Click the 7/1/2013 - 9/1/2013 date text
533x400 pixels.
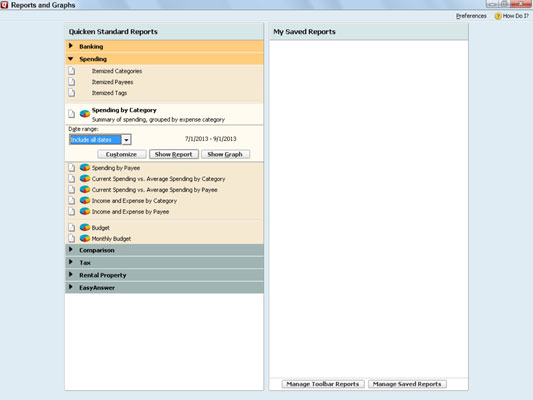[x=211, y=139]
